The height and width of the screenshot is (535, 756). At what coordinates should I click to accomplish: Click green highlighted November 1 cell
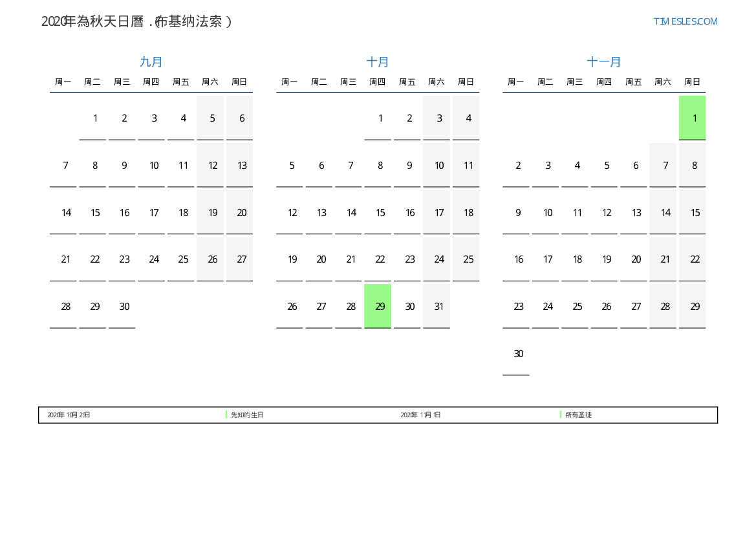pyautogui.click(x=692, y=118)
